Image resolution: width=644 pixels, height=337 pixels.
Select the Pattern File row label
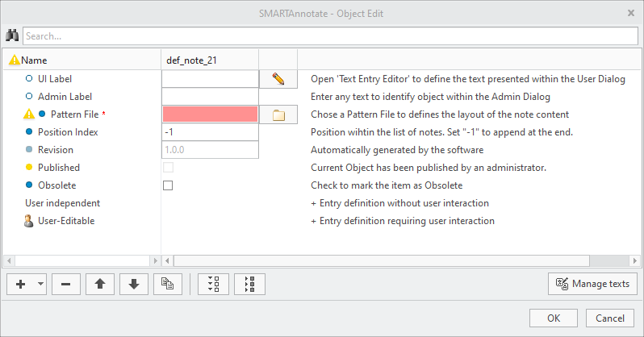pos(74,114)
